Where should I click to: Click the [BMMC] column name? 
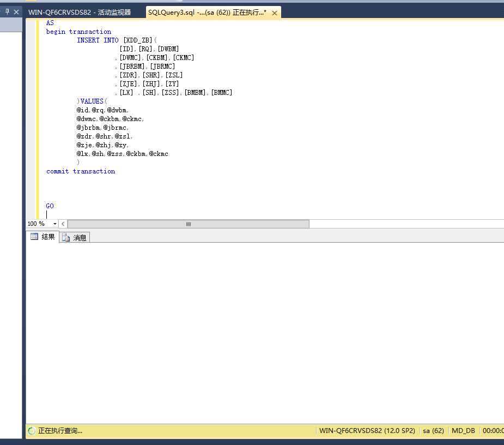tap(221, 93)
